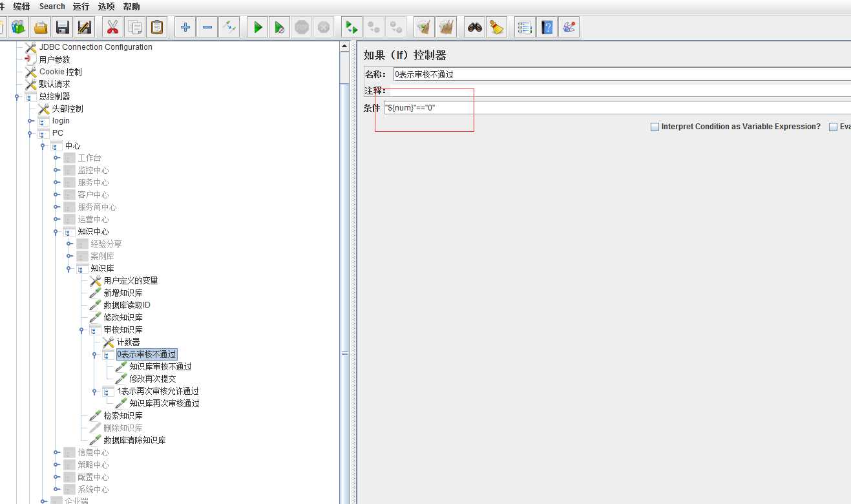The height and width of the screenshot is (504, 851).
Task: Save the test plan with floppy icon
Action: pyautogui.click(x=63, y=27)
